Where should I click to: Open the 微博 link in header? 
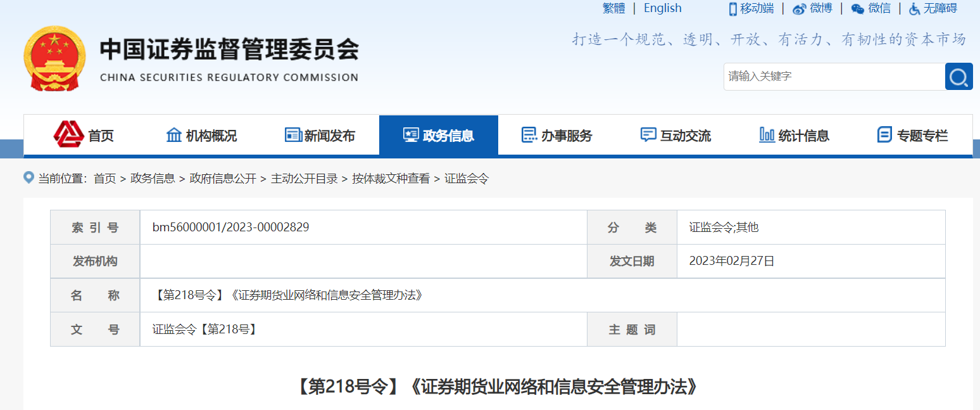point(821,8)
